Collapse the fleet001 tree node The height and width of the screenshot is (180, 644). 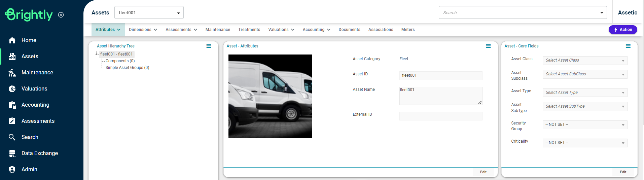tap(97, 54)
